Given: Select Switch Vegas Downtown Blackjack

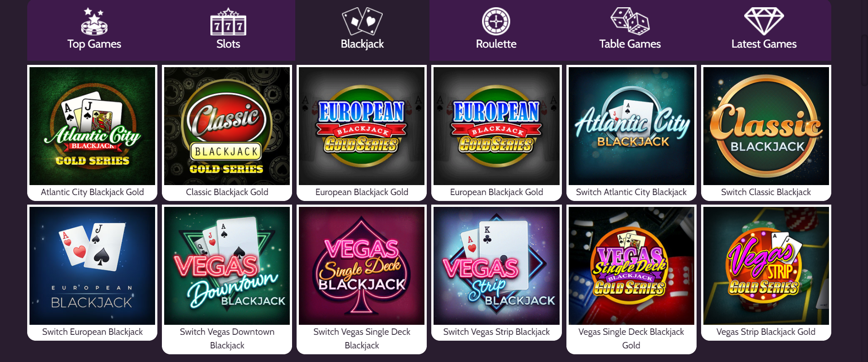Looking at the screenshot, I should tap(226, 266).
